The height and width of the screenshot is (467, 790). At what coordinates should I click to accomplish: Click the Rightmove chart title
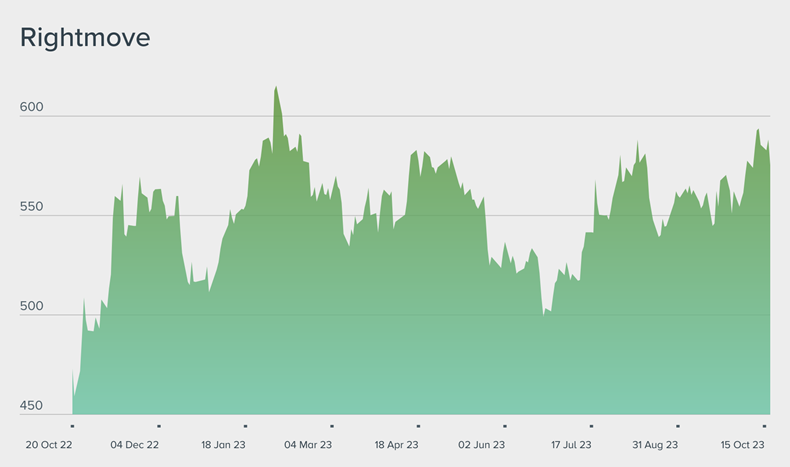tap(85, 38)
